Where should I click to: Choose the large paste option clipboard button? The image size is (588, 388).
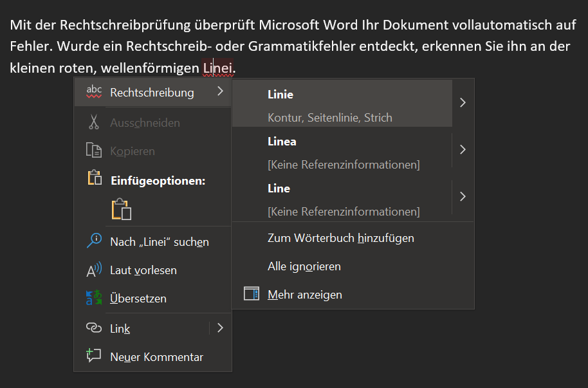[x=122, y=209]
